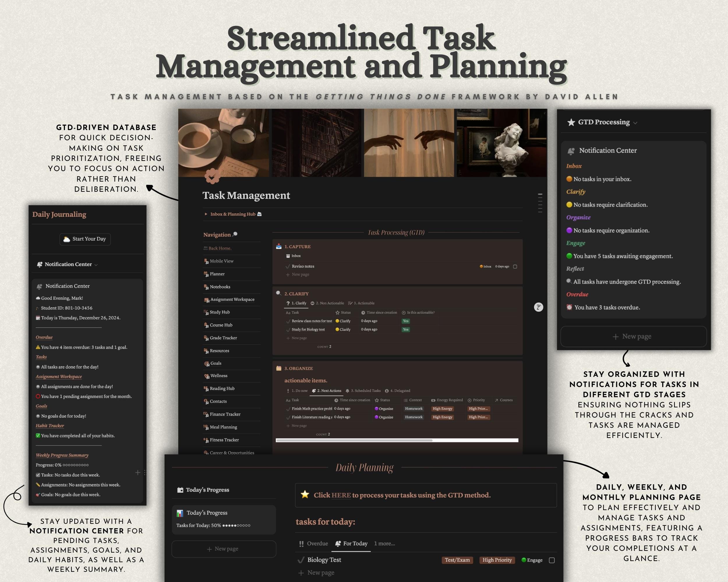Follow the HERE link to process tasks
The height and width of the screenshot is (582, 728).
point(341,495)
